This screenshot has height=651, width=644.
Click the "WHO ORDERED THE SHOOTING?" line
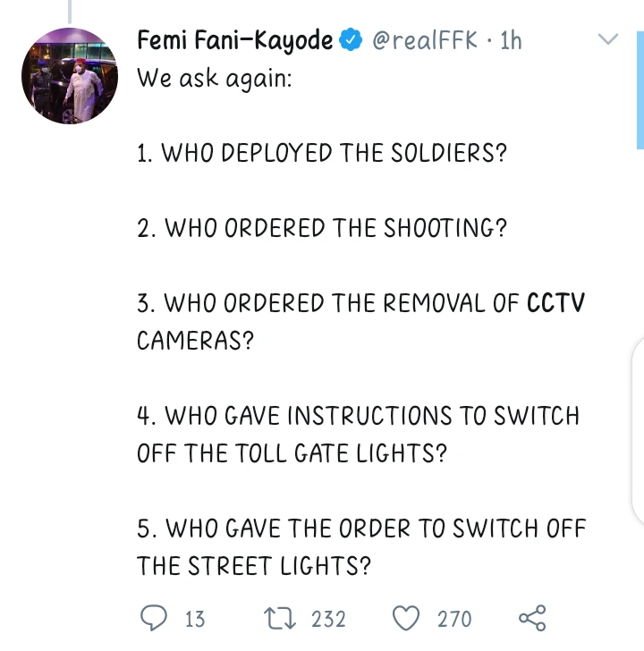pyautogui.click(x=321, y=228)
